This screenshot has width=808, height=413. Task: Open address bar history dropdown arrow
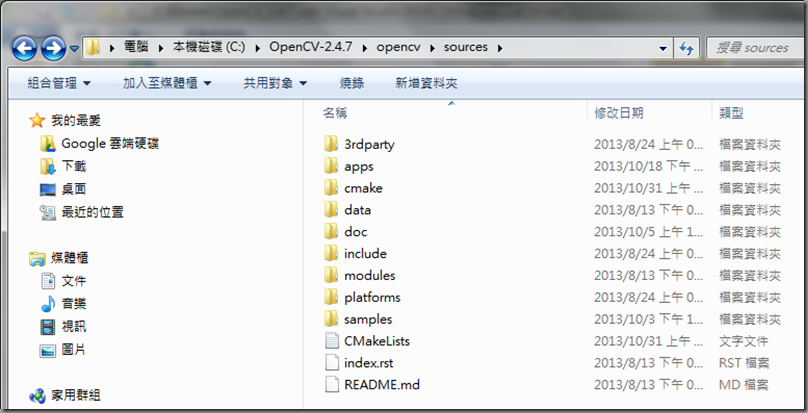663,48
